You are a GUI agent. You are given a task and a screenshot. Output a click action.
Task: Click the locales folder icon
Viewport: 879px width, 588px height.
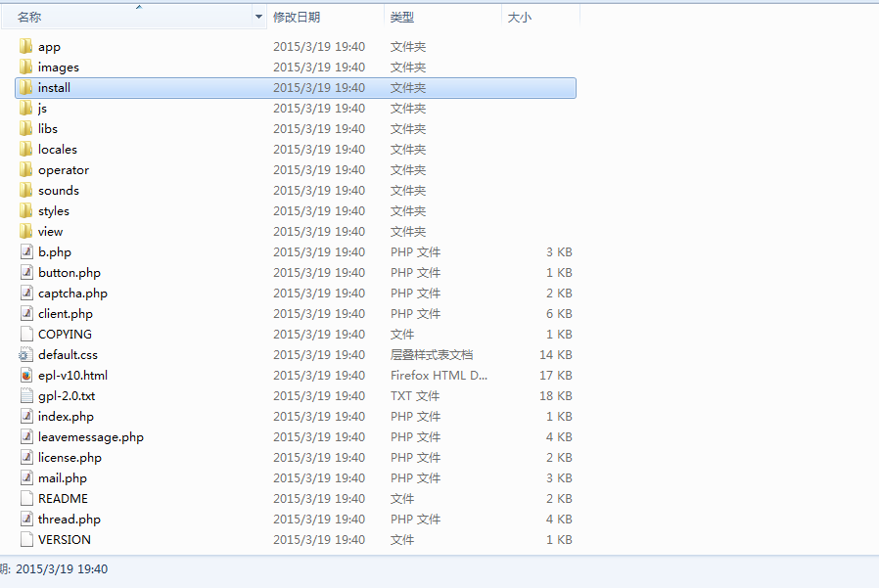(x=25, y=149)
